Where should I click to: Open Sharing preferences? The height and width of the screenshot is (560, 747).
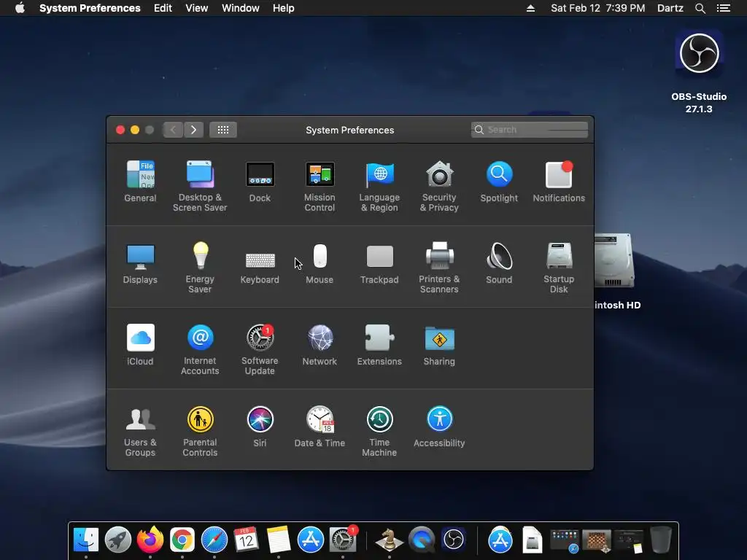[439, 345]
